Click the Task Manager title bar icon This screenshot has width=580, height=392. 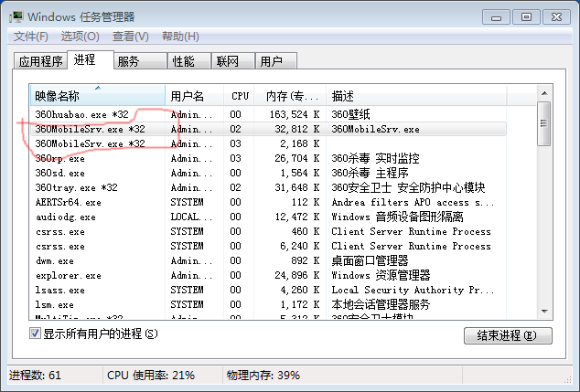16,17
